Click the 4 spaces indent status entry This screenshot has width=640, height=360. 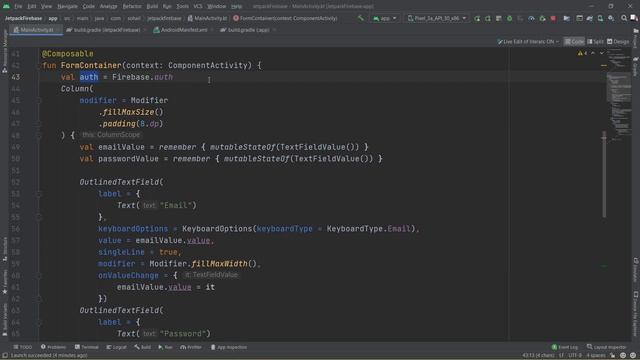[596, 356]
